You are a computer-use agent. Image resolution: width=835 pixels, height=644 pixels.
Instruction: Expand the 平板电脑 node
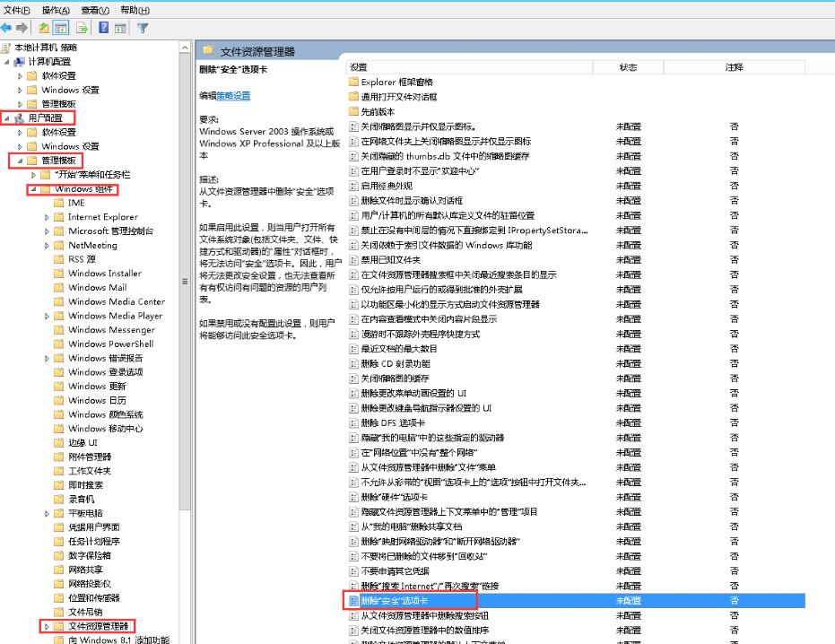coord(47,513)
